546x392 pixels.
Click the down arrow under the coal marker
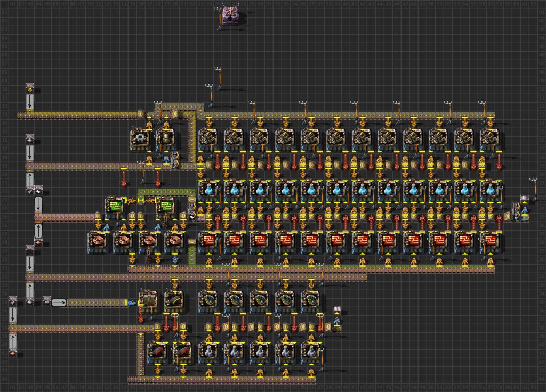click(30, 263)
